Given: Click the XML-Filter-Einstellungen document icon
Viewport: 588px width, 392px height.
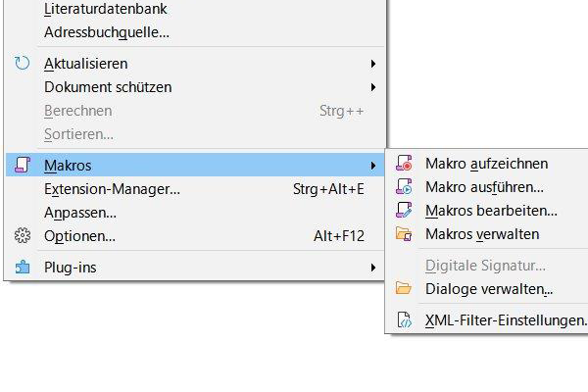Looking at the screenshot, I should (403, 320).
